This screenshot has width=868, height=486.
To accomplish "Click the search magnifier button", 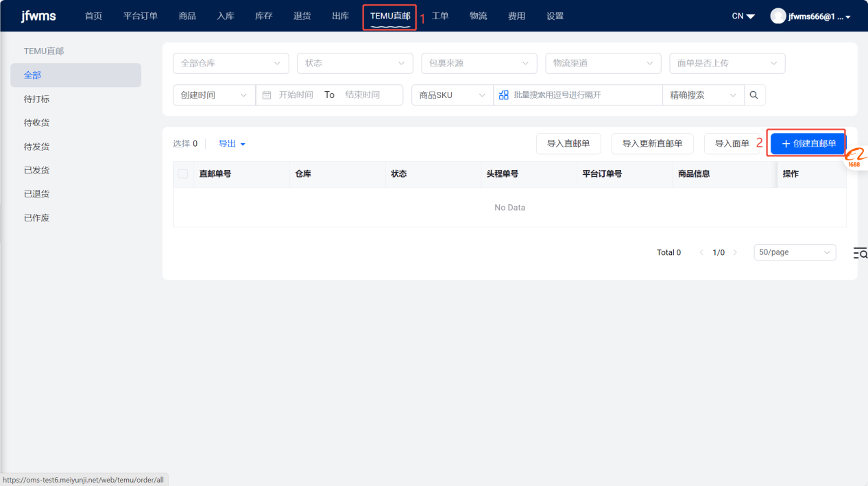I will click(x=754, y=95).
